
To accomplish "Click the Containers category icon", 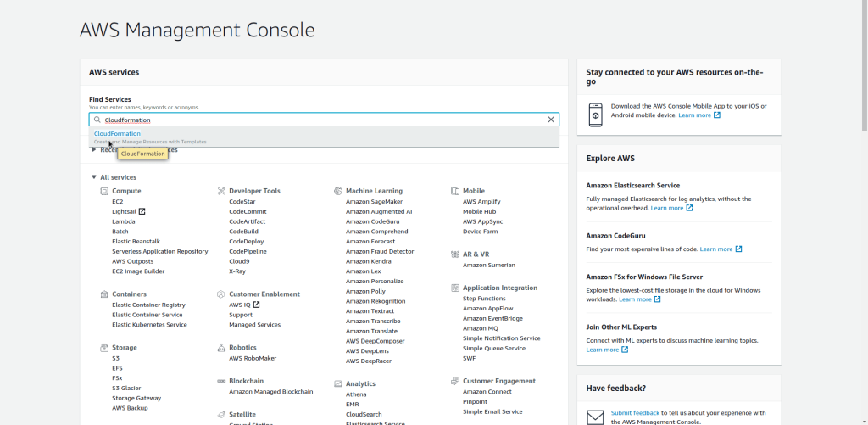I will (104, 294).
